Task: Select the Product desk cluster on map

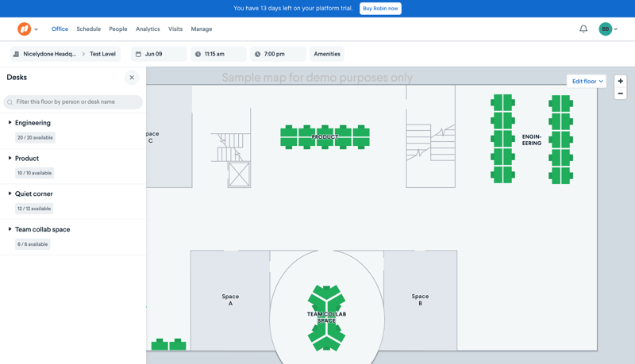Action: point(325,137)
